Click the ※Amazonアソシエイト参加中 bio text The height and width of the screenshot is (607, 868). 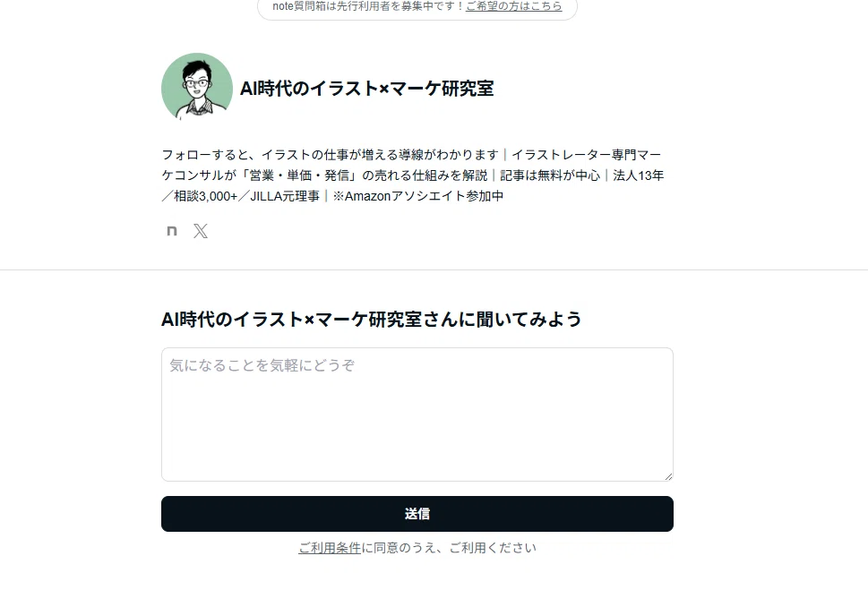point(418,196)
